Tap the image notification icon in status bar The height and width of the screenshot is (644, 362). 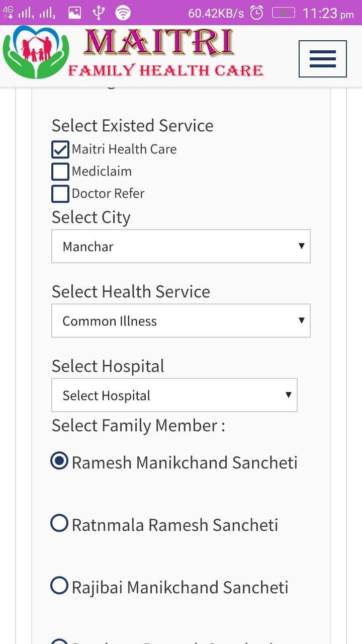pos(75,13)
